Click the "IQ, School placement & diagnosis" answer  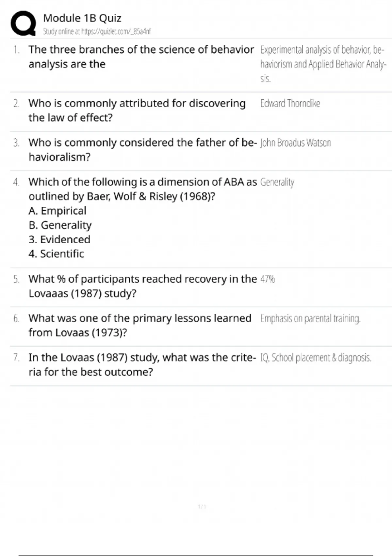click(x=316, y=357)
